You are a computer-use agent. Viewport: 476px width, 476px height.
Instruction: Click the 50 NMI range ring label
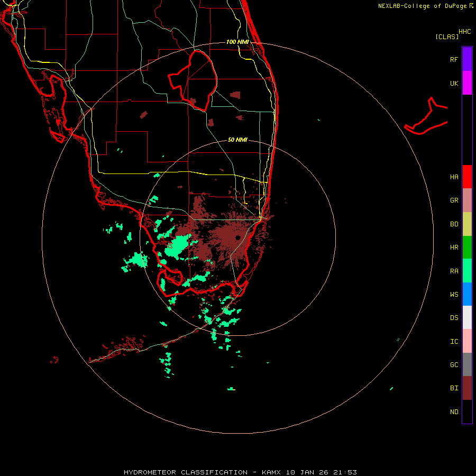[x=237, y=140]
